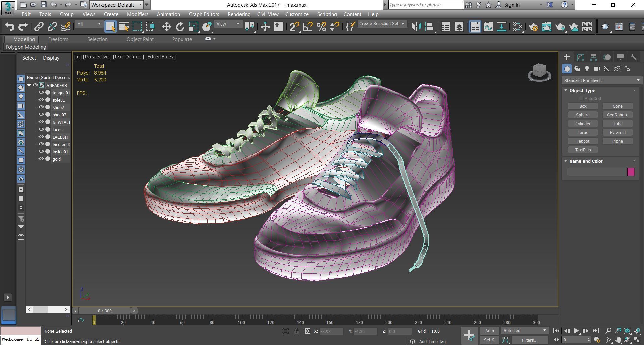Open the Rendering menu
This screenshot has width=644, height=345.
(239, 14)
